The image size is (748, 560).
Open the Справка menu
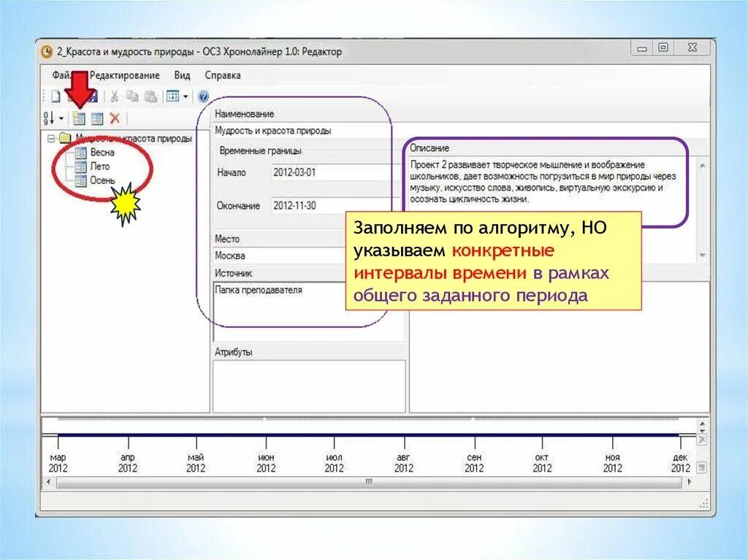pos(223,75)
